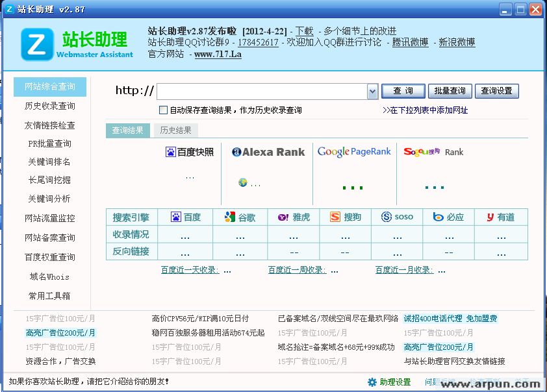This screenshot has width=547, height=392.
Task: Click the 谷歌 Google icon in the results table
Action: [x=230, y=217]
